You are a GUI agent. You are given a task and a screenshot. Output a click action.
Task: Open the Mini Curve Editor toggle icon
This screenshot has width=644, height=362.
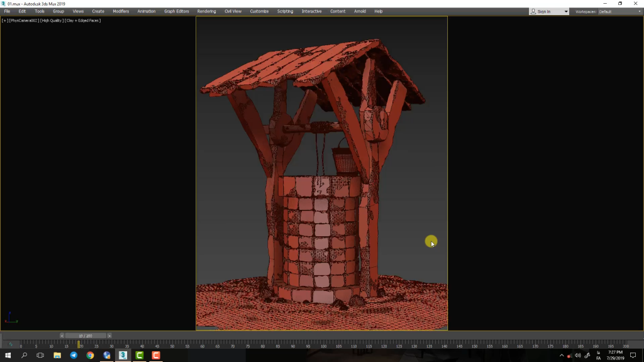[x=10, y=344]
